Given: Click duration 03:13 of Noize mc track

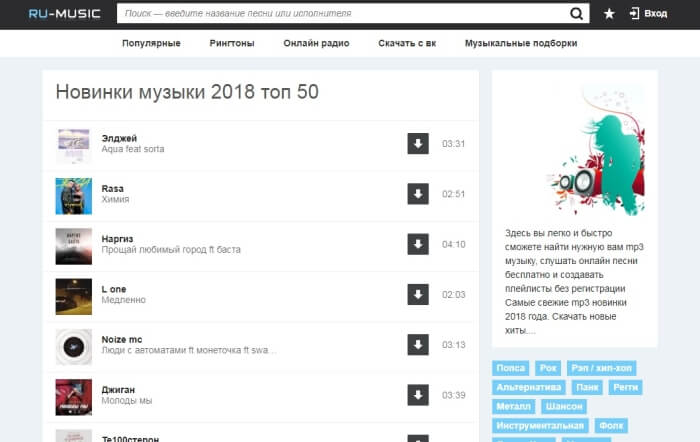Looking at the screenshot, I should pyautogui.click(x=454, y=345).
